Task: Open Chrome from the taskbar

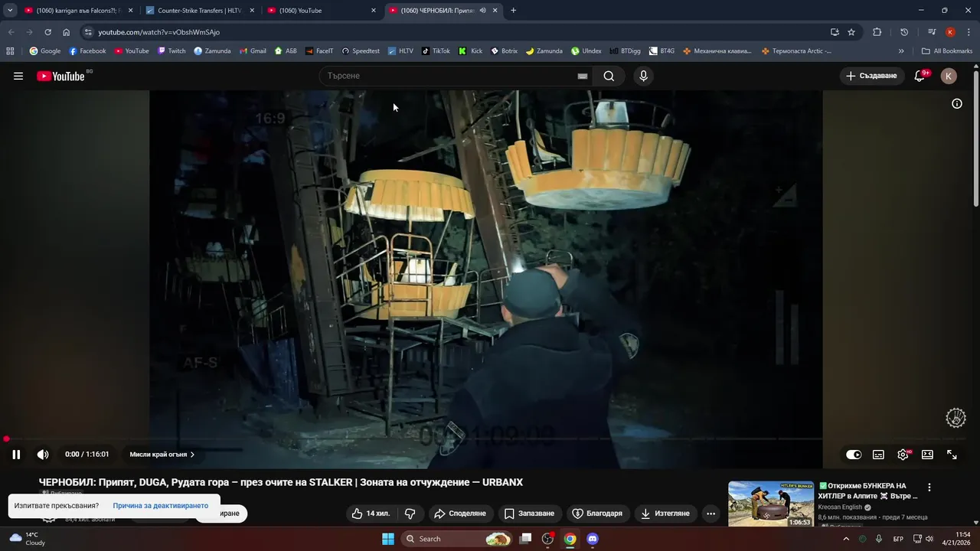Action: (570, 539)
